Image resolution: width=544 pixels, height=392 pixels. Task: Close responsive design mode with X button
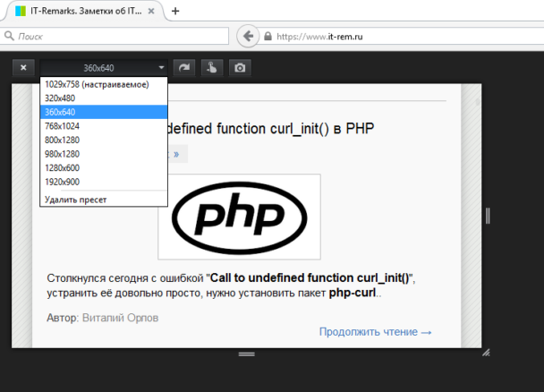(x=23, y=68)
